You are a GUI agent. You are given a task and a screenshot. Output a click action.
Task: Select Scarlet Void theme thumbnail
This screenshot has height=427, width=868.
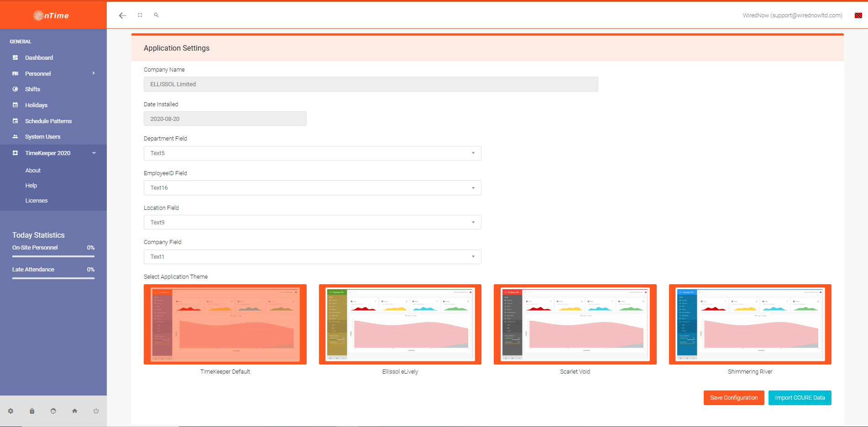575,324
